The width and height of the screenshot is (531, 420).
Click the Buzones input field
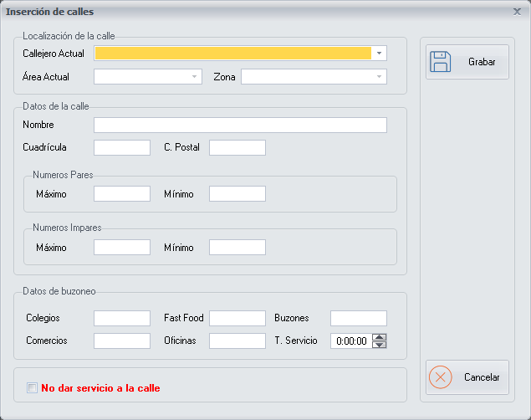click(359, 318)
